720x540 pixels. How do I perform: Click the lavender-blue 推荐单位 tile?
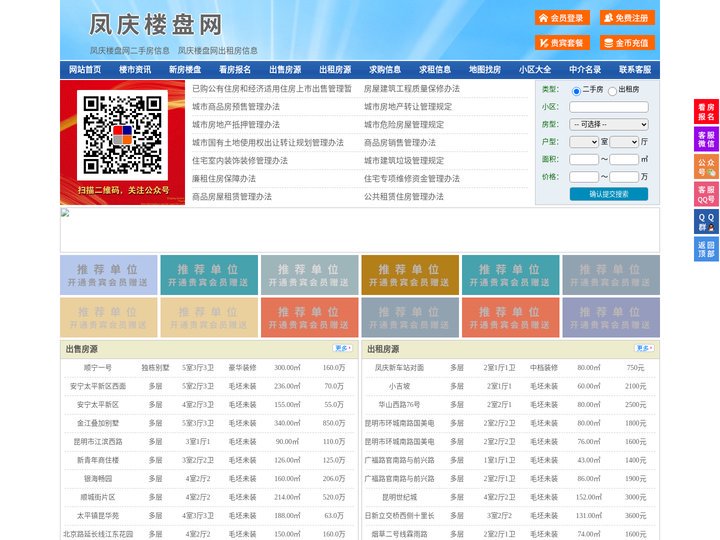[108, 275]
